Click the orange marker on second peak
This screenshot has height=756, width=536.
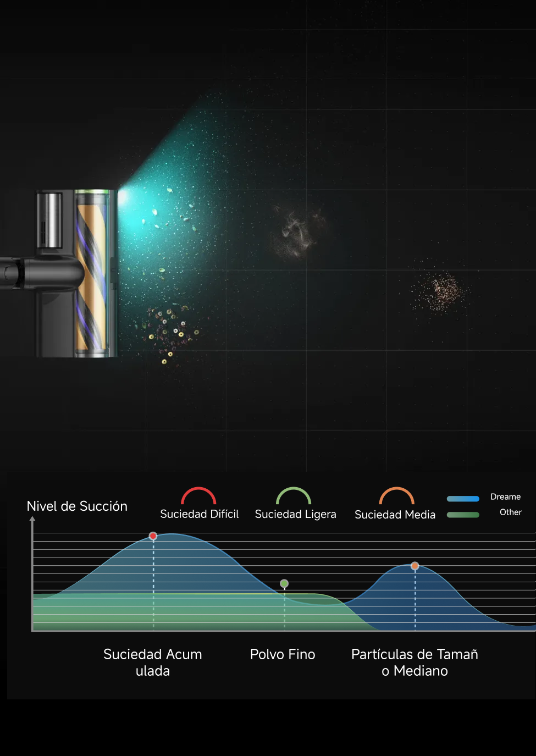pos(415,566)
